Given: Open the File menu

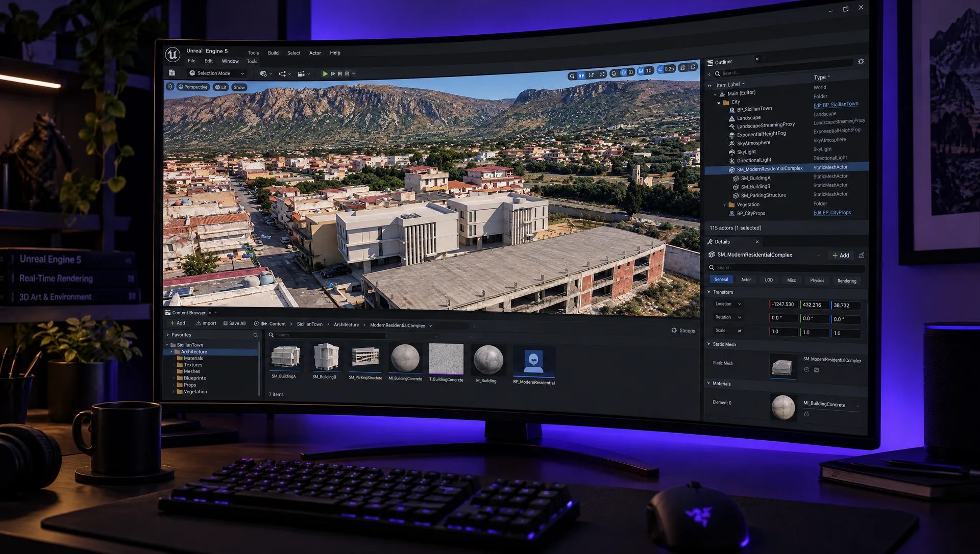Looking at the screenshot, I should click(x=191, y=61).
